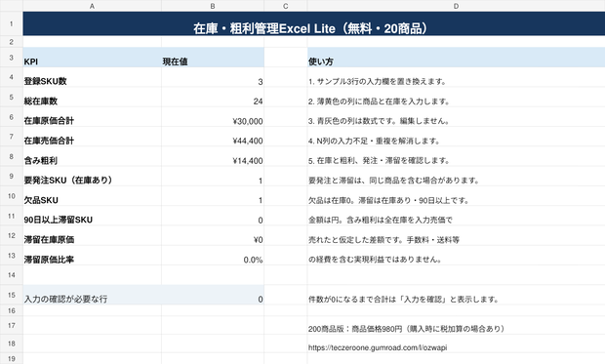
Task: Select cell '在庫原価合計'
Action: click(92, 117)
